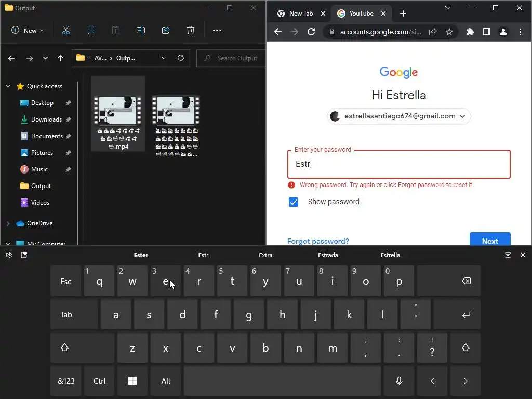Tap the Enter key on touch keyboard
Image resolution: width=532 pixels, height=399 pixels.
tap(457, 314)
